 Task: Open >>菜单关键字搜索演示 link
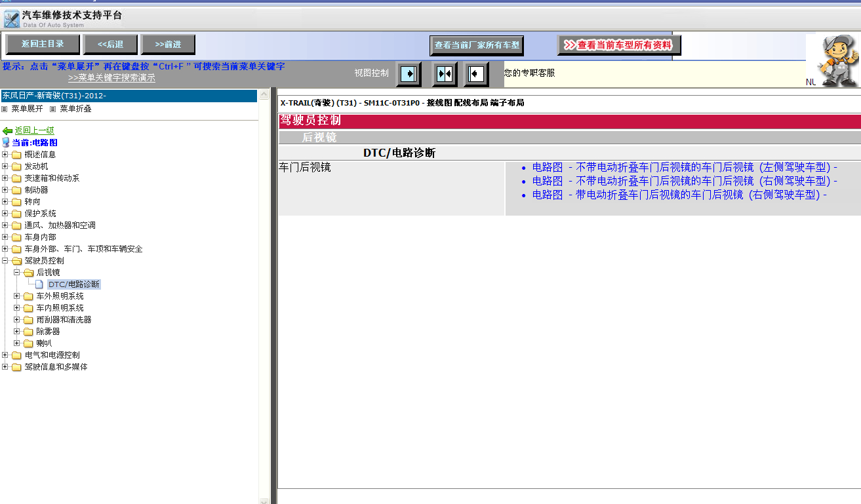point(111,77)
